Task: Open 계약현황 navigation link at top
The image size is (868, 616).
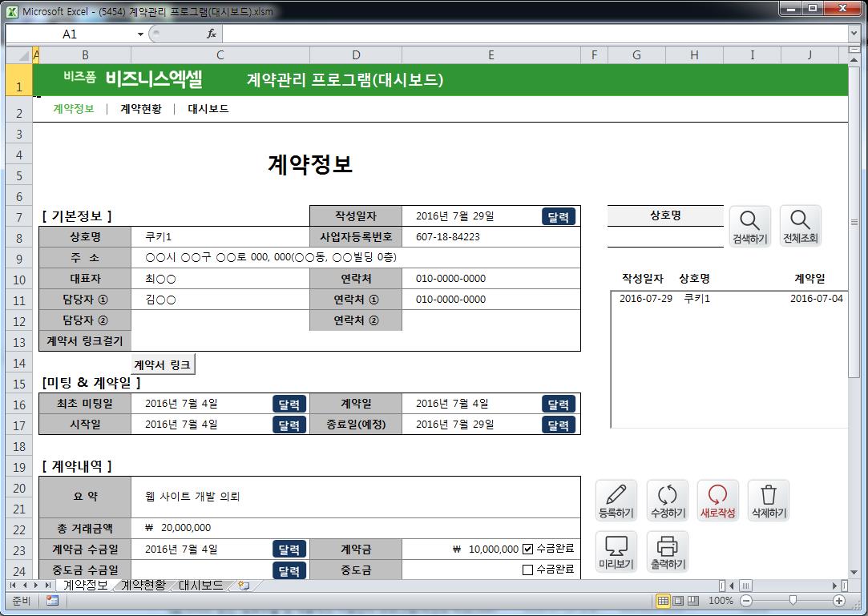Action: [141, 108]
